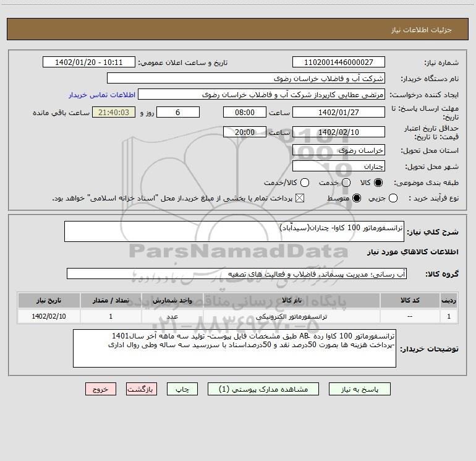The image size is (476, 461).
Task: Click the بازگشت back button
Action: pyautogui.click(x=142, y=389)
